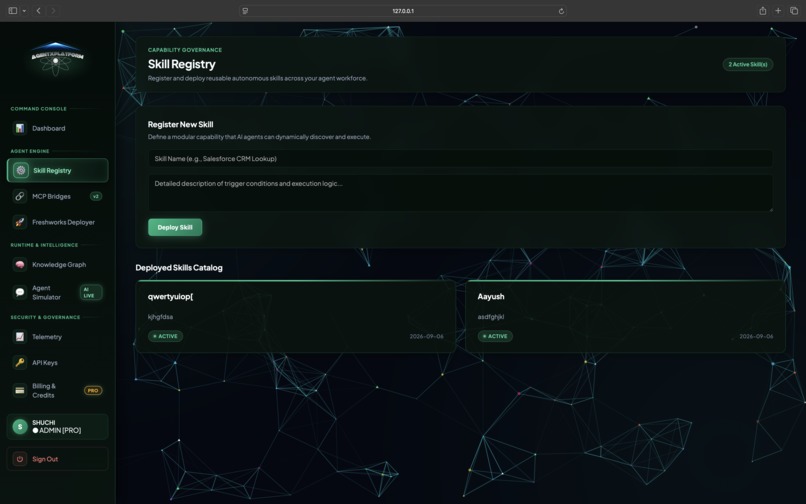Click the PRO badge beside Billing
Screen dimensions: 806x504
pyautogui.click(x=93, y=390)
